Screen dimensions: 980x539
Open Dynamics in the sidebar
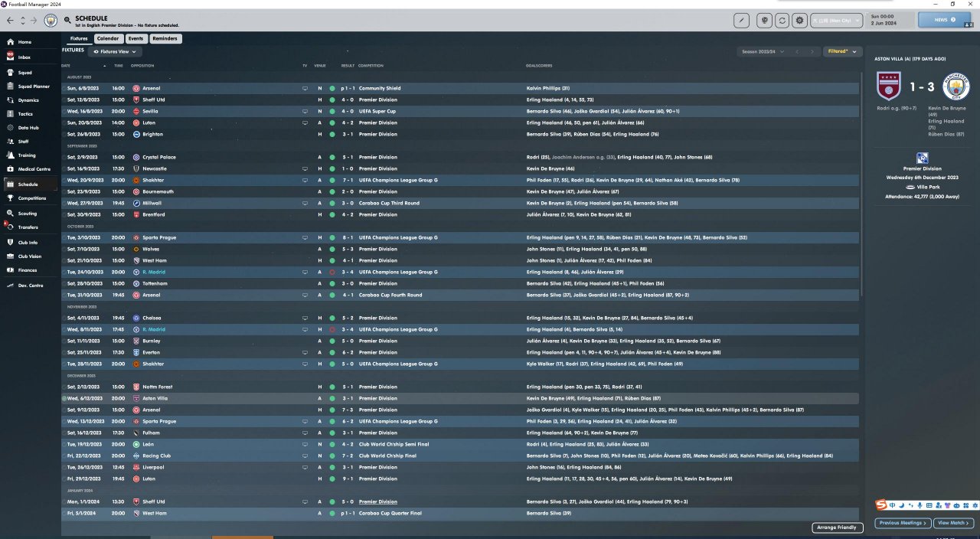pyautogui.click(x=29, y=100)
